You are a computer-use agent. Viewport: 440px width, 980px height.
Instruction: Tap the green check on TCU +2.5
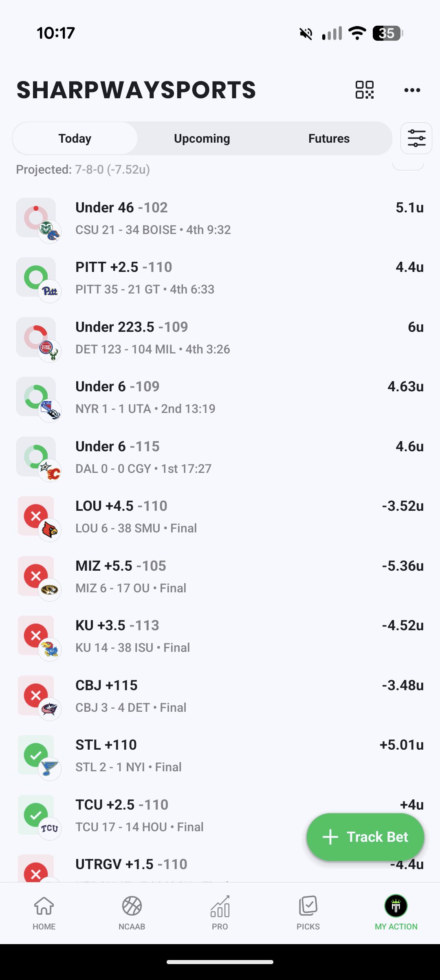(35, 814)
